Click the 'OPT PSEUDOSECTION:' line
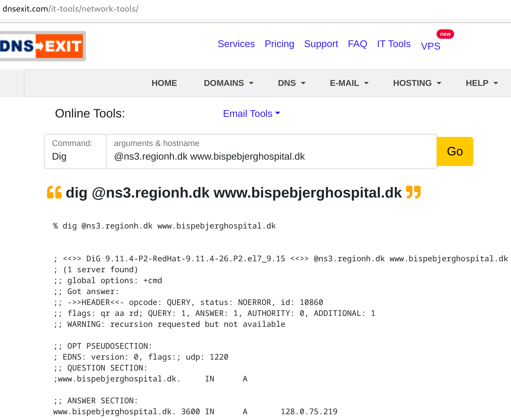Image resolution: width=511 pixels, height=420 pixels. pyautogui.click(x=103, y=346)
